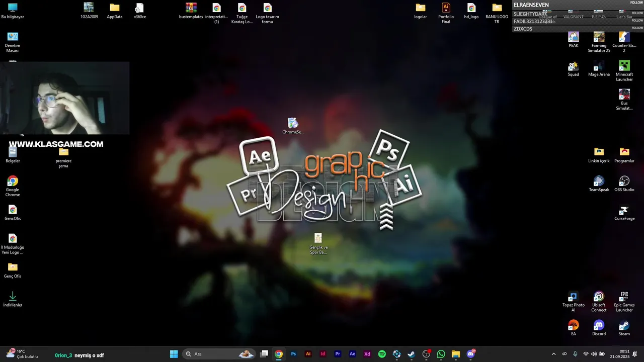
Task: Open the Minecraft Launcher shortcut
Action: point(624,71)
